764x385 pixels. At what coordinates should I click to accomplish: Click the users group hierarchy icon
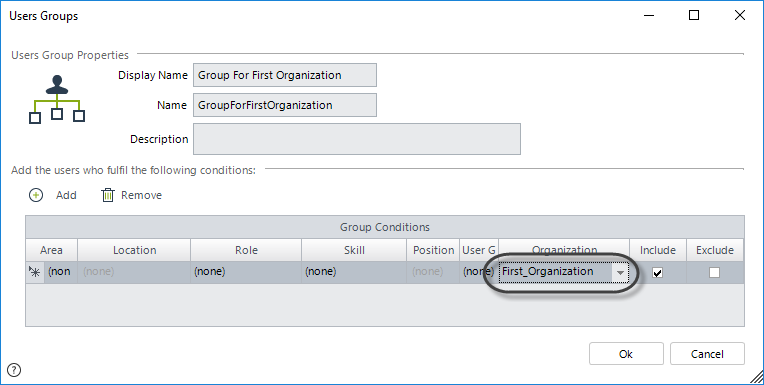click(x=57, y=99)
